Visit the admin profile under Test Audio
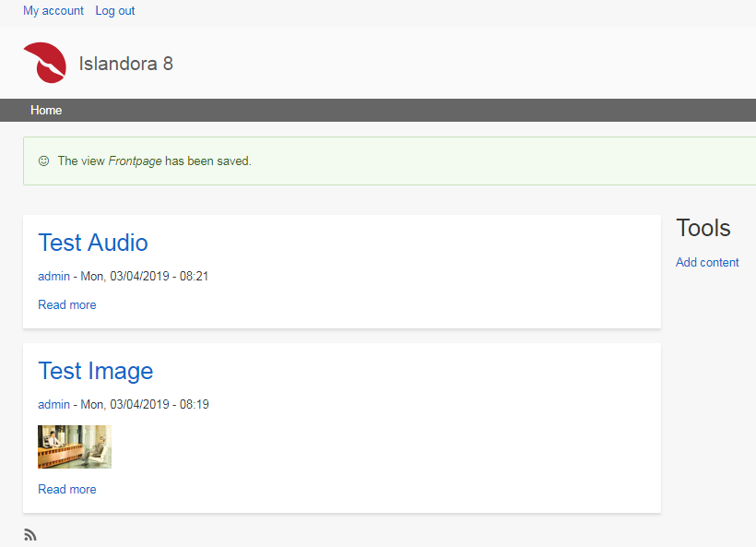The width and height of the screenshot is (756, 547). tap(53, 275)
